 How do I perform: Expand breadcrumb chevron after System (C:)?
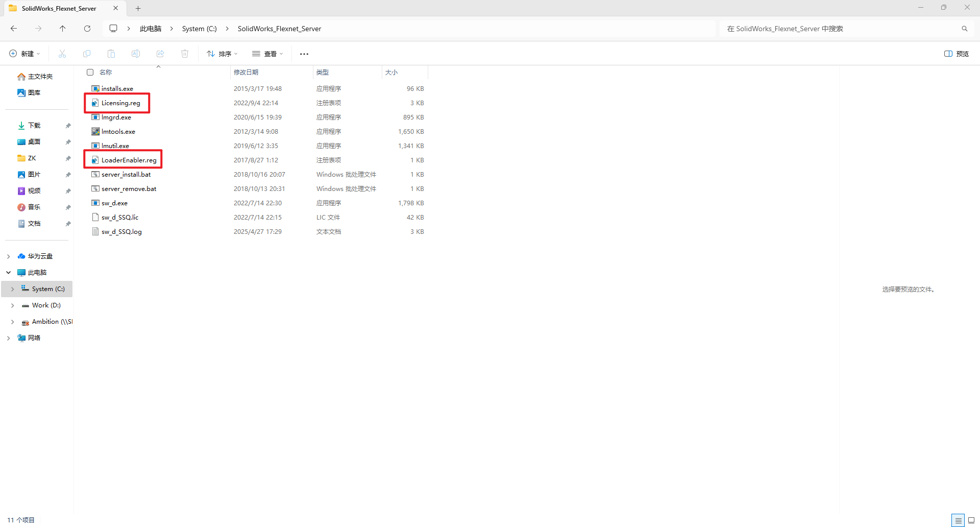coord(227,29)
